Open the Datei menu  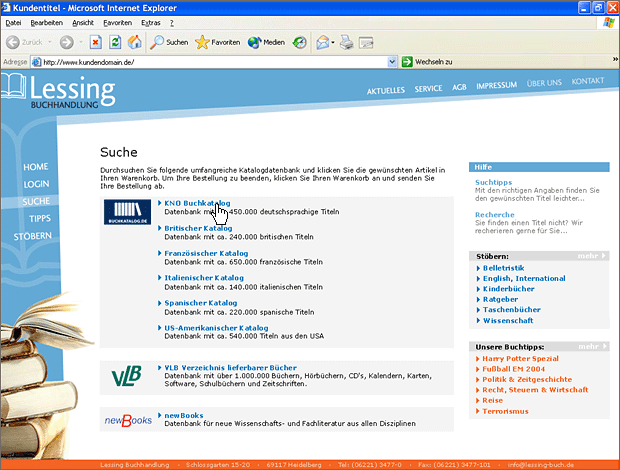pyautogui.click(x=13, y=23)
